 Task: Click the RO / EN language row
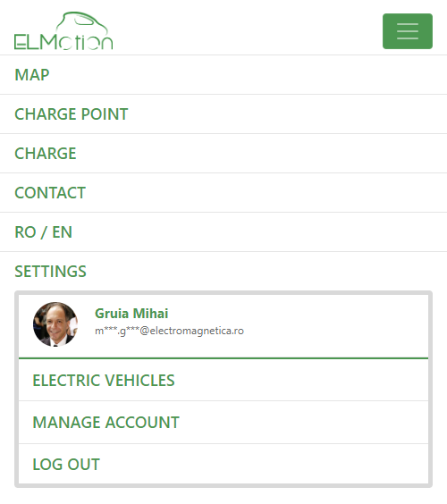(x=223, y=232)
